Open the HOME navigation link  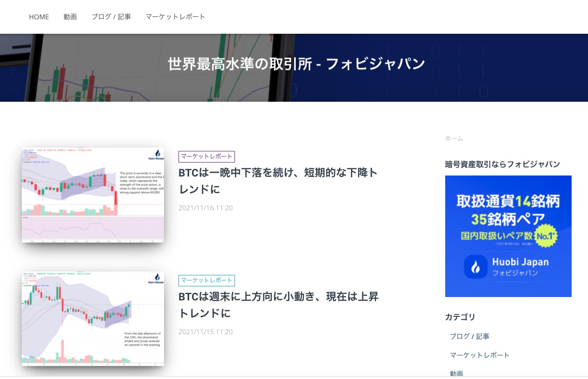pos(39,17)
